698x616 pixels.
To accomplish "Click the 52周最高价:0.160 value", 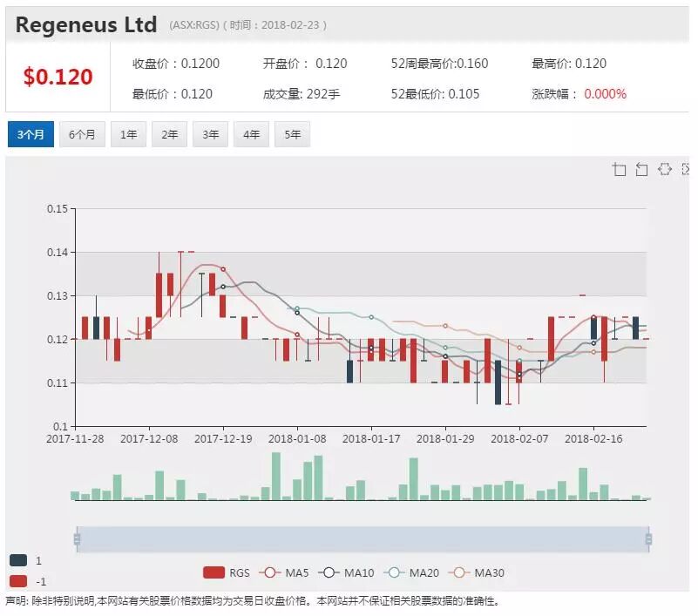I will click(x=439, y=64).
